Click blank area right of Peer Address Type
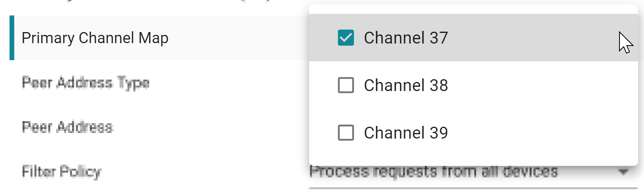Screen dimensions: 644x194 pos(230,83)
